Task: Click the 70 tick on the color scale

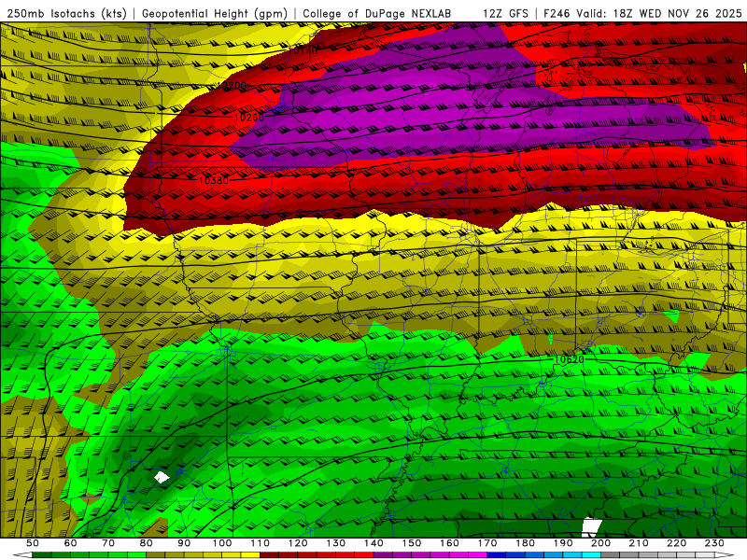Action: pyautogui.click(x=108, y=543)
